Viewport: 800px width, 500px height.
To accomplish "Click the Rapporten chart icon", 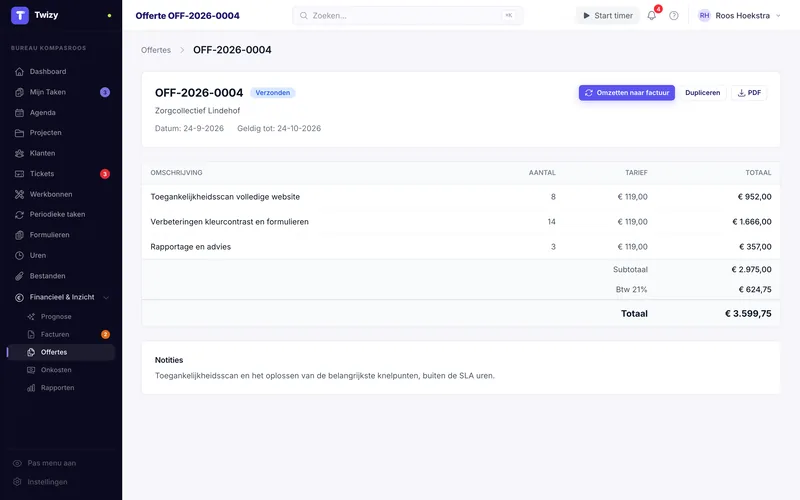I will (31, 388).
